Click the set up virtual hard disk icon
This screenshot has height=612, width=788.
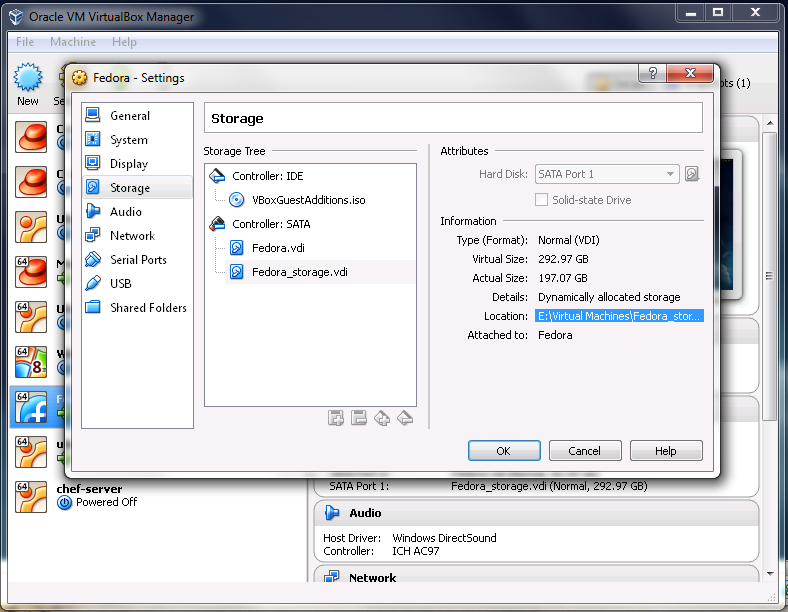(692, 174)
